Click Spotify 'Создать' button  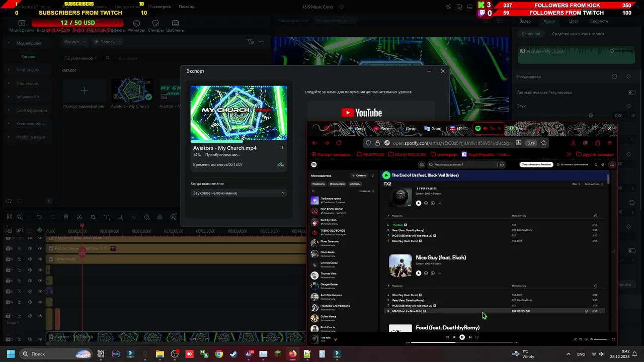pyautogui.click(x=359, y=175)
